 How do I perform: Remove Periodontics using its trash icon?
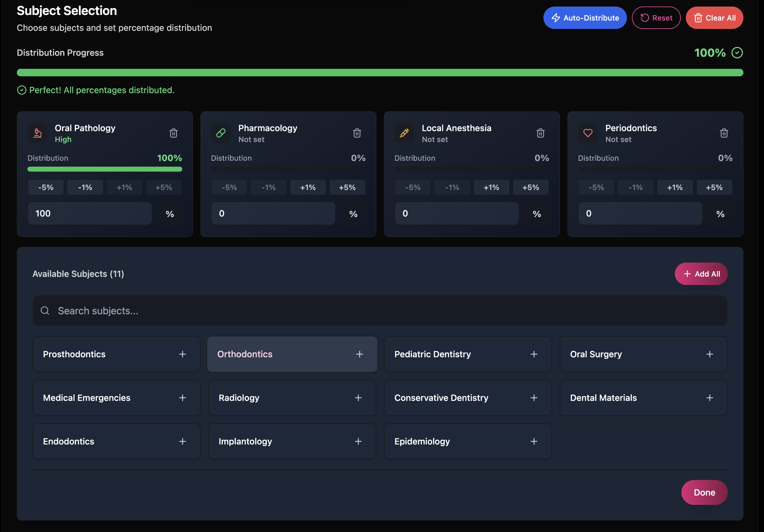click(724, 133)
